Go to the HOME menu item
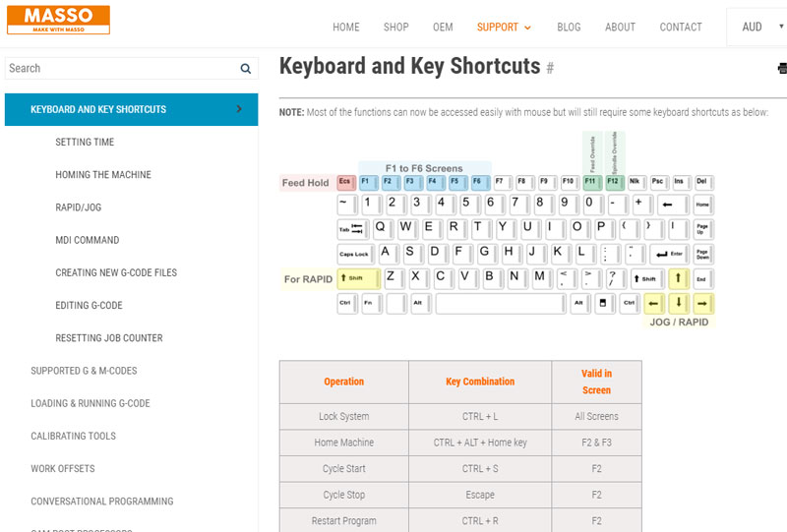This screenshot has height=532, width=787. [346, 28]
